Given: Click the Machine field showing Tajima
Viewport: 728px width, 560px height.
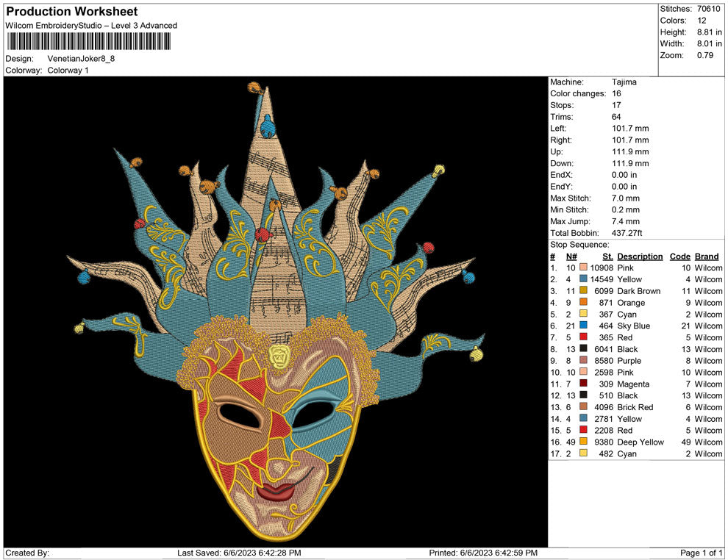Looking at the screenshot, I should [x=623, y=82].
